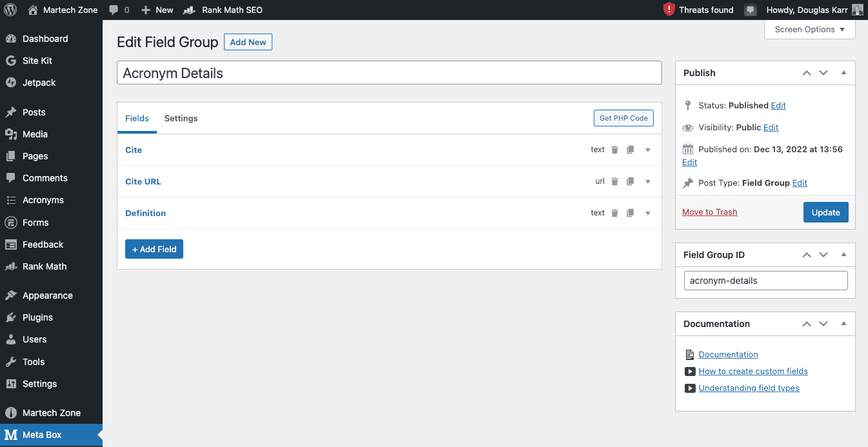The height and width of the screenshot is (447, 868).
Task: Expand the Cite field settings arrow
Action: pyautogui.click(x=648, y=150)
